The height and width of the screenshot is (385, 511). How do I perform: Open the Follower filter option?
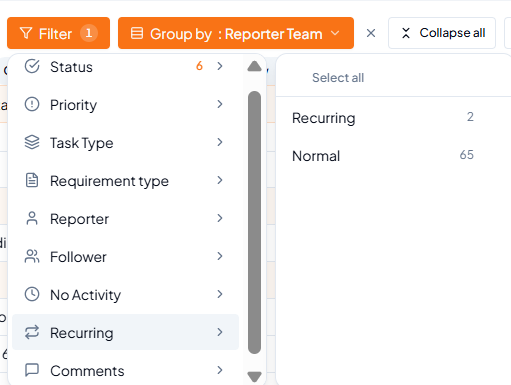(x=125, y=257)
